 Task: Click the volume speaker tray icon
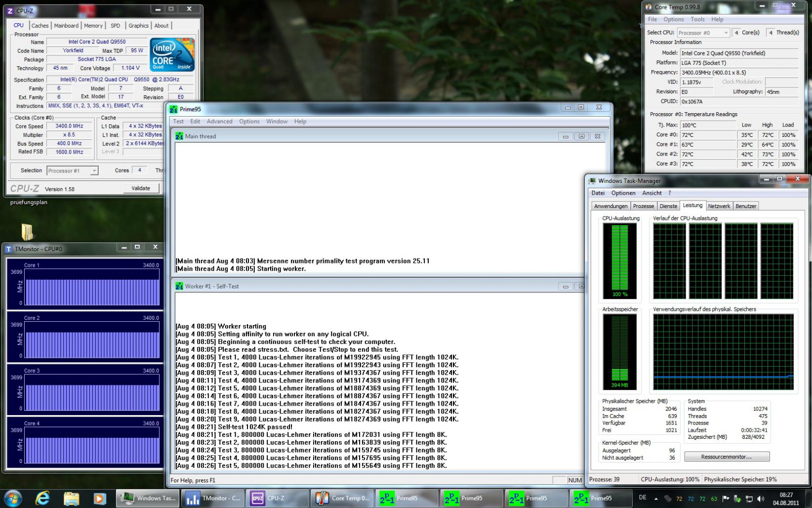pyautogui.click(x=760, y=499)
